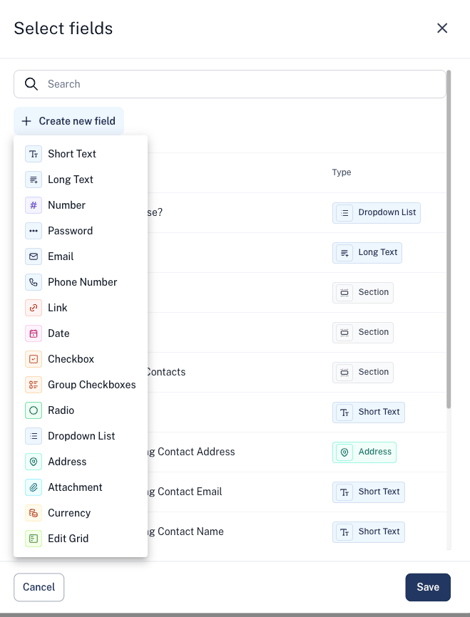This screenshot has width=470, height=617.
Task: Select Long Text menu entry
Action: point(80,179)
